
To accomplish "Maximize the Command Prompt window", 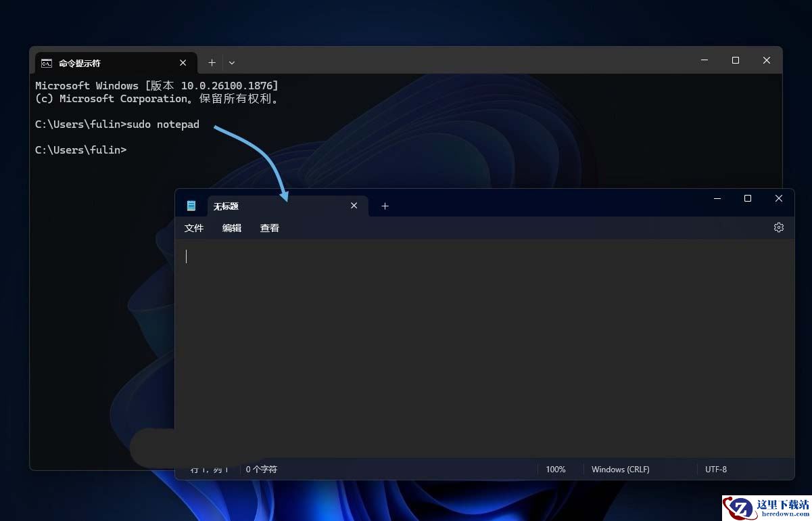I will point(736,60).
